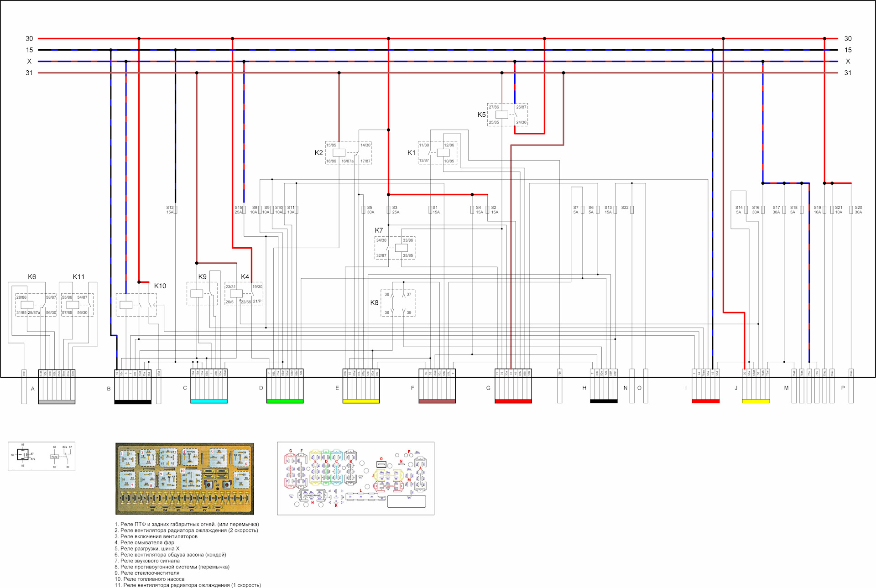Viewport: 876px width, 588px height.
Task: Click the right bus label 31
Action: coord(848,73)
